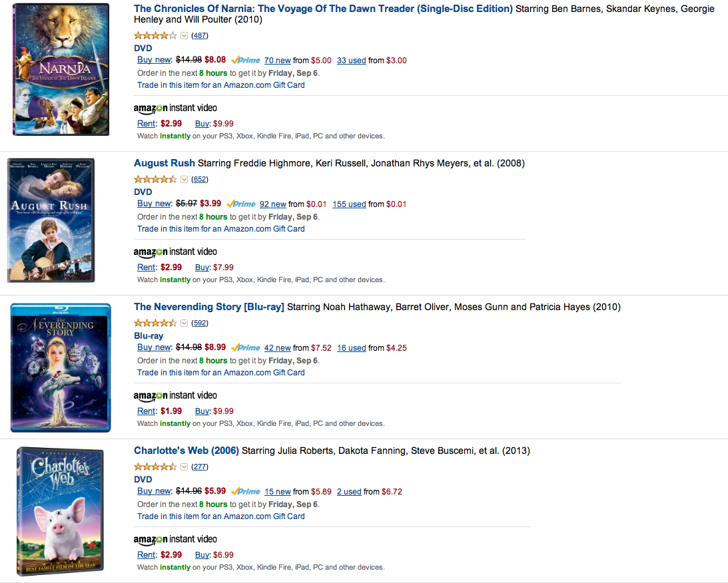Expand rating dropdown for The Neverending Story
The width and height of the screenshot is (728, 583).
click(x=184, y=323)
